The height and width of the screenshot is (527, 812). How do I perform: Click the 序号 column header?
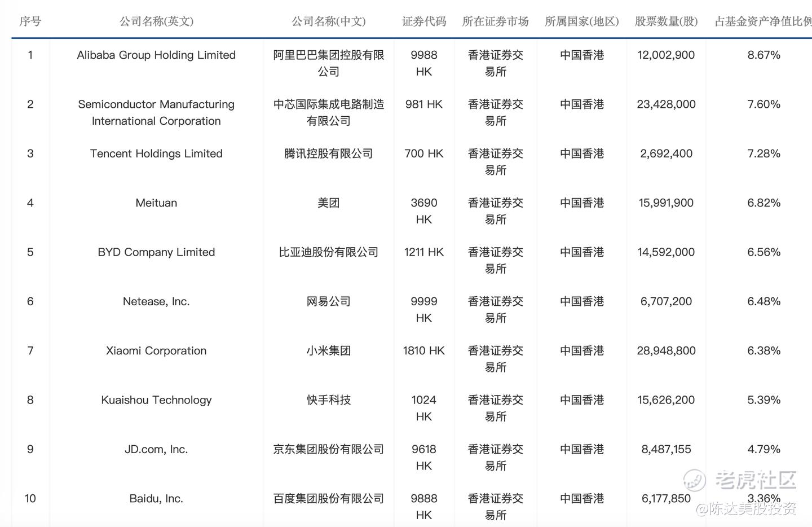coord(30,21)
